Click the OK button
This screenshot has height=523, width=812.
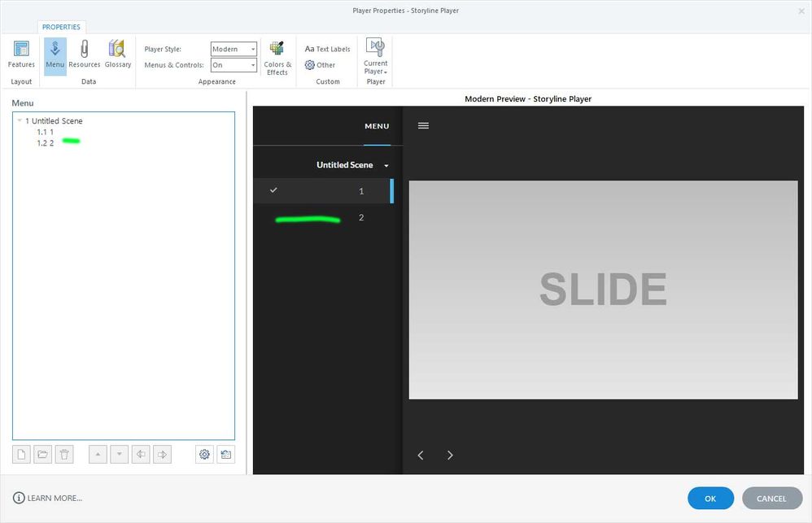click(x=710, y=499)
